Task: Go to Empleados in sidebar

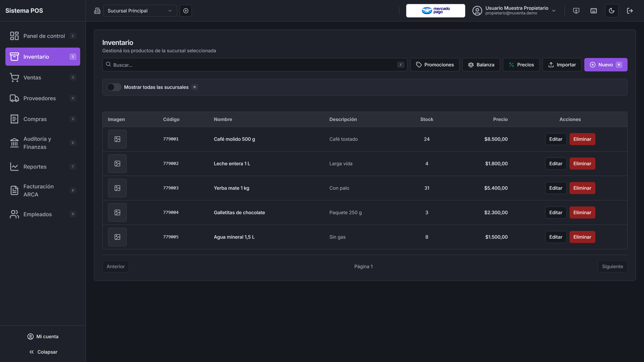Action: [x=43, y=214]
